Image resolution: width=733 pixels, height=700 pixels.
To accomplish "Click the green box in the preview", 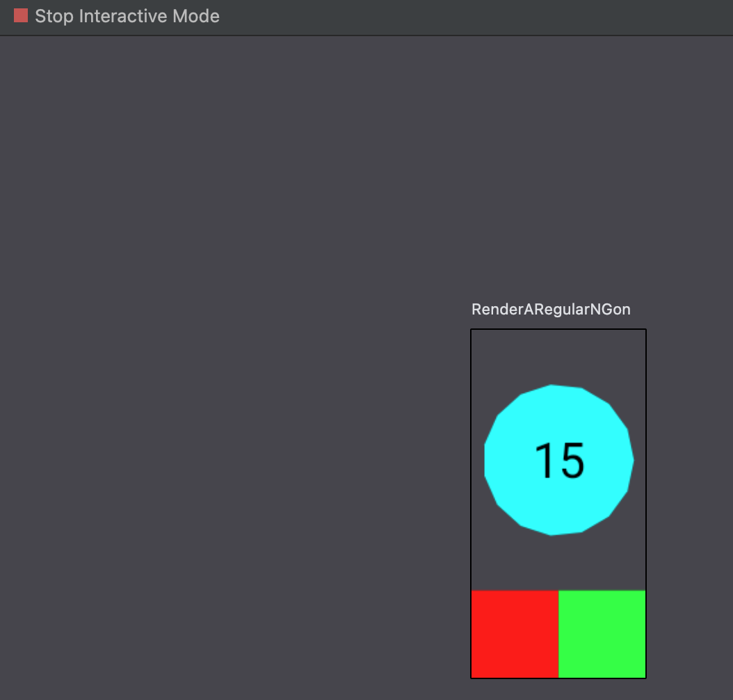I will click(x=602, y=634).
